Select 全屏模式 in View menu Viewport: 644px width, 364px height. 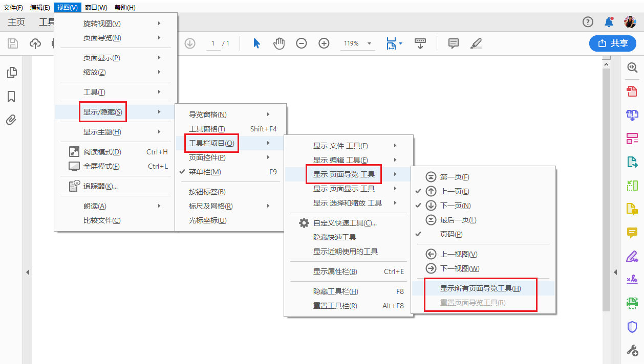tap(116, 166)
